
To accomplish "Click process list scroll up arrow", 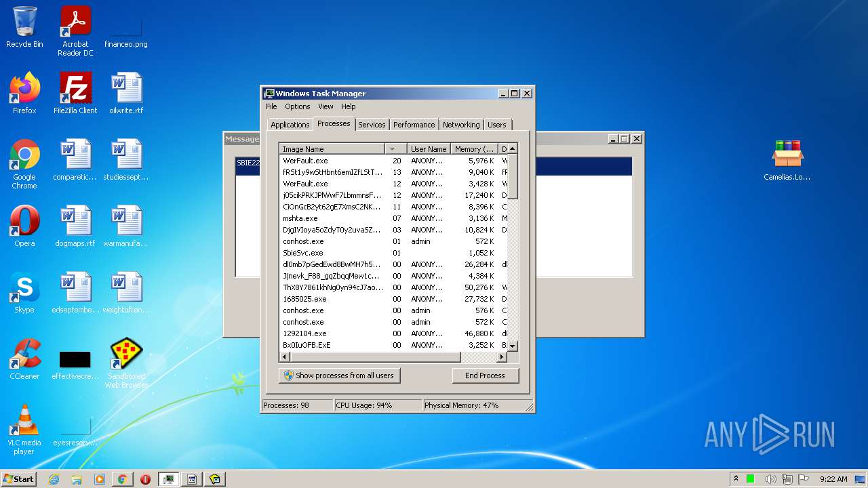I will pos(513,148).
